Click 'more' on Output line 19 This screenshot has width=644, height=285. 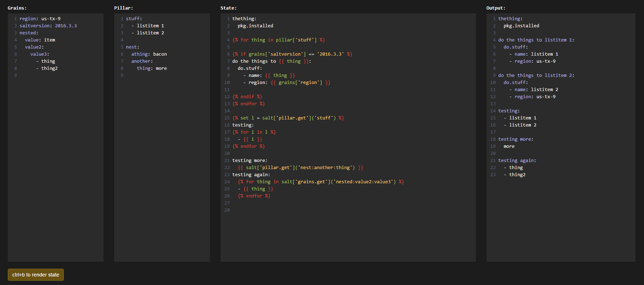coord(509,146)
